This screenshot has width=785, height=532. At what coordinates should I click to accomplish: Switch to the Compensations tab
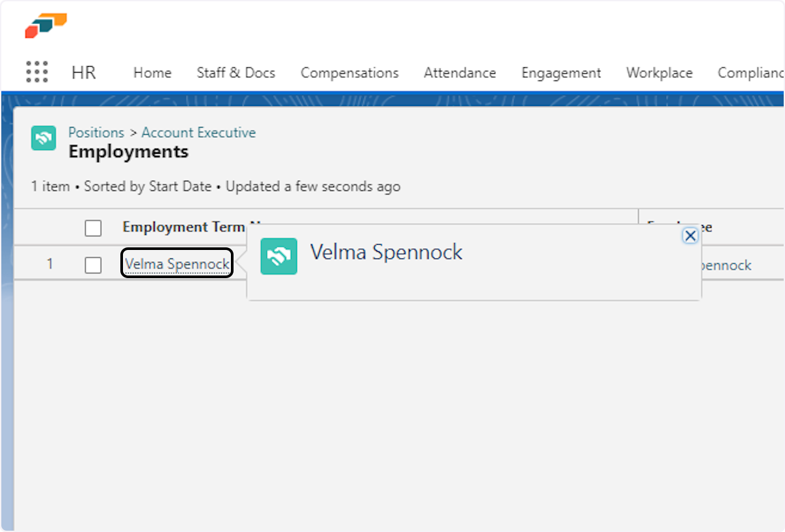click(x=349, y=73)
